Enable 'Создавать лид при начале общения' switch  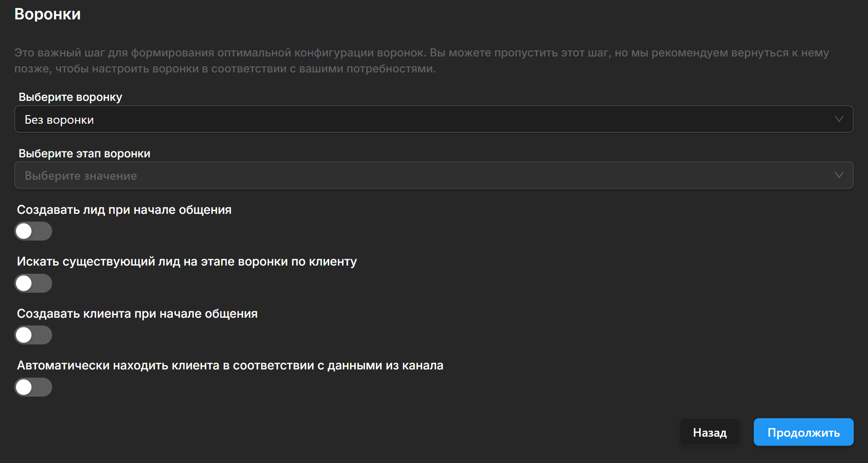pos(33,231)
